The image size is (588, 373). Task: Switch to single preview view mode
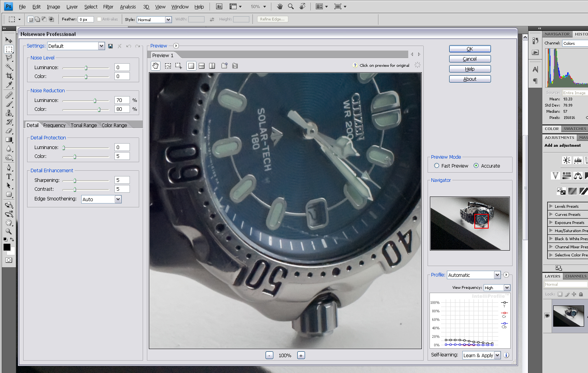[191, 66]
